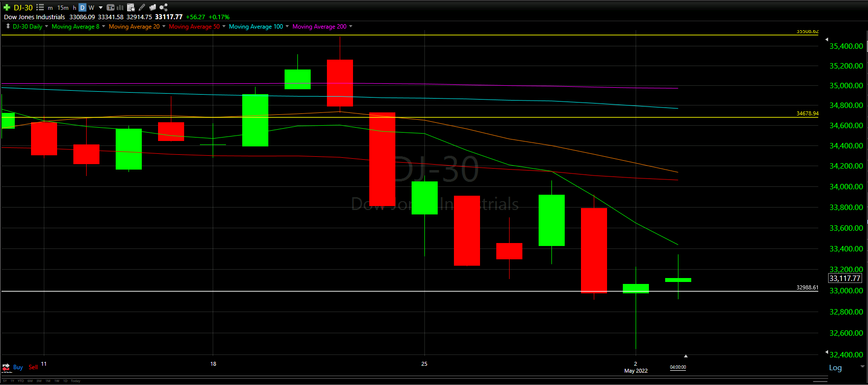Screen dimensions: 868x385
Task: Click the share chart icon
Action: (163, 7)
